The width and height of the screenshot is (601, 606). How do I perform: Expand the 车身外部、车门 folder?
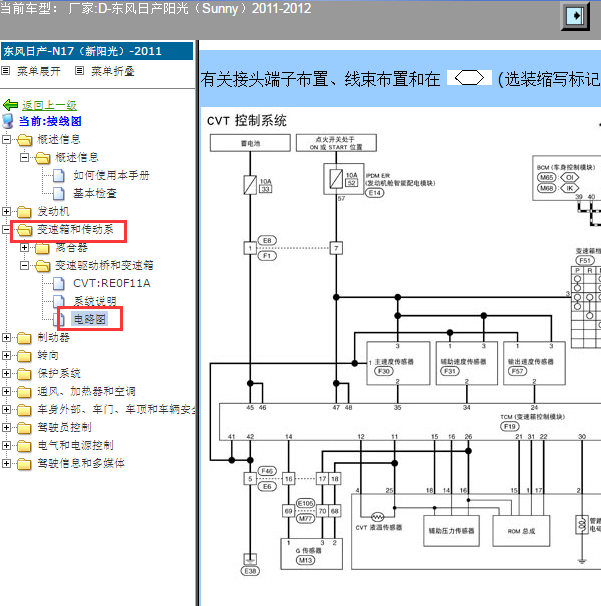coord(6,409)
